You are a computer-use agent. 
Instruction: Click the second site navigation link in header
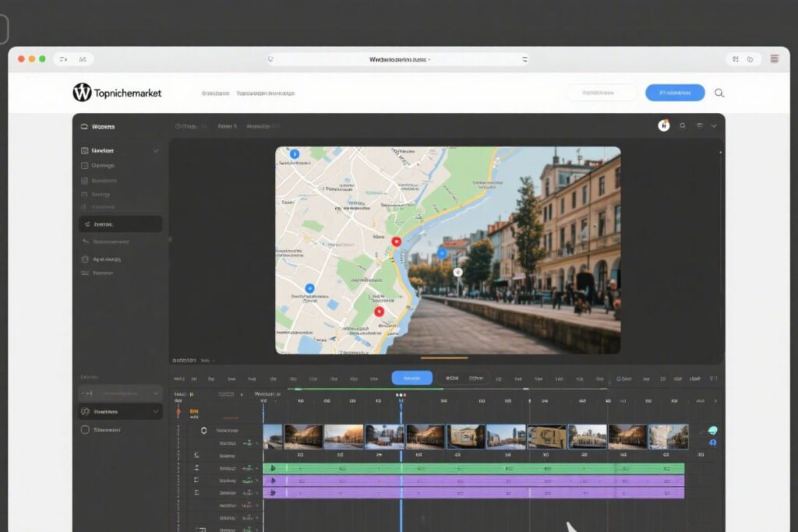point(265,93)
